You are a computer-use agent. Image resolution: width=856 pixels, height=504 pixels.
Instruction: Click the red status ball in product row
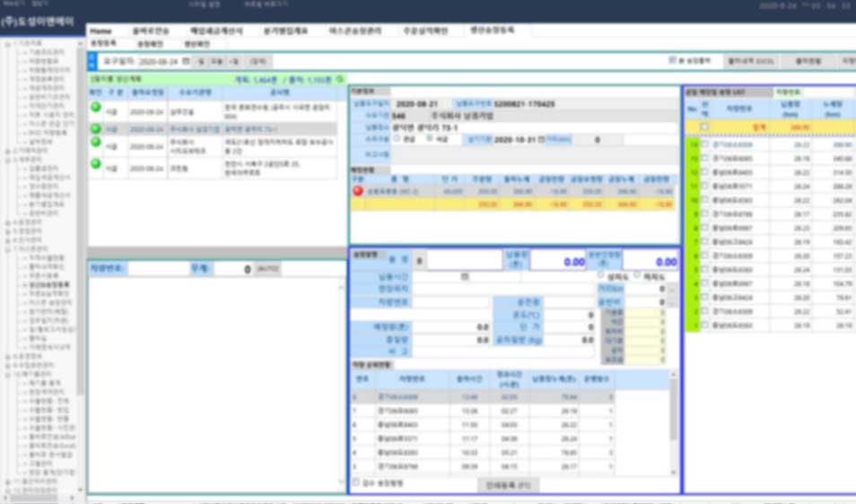(357, 191)
